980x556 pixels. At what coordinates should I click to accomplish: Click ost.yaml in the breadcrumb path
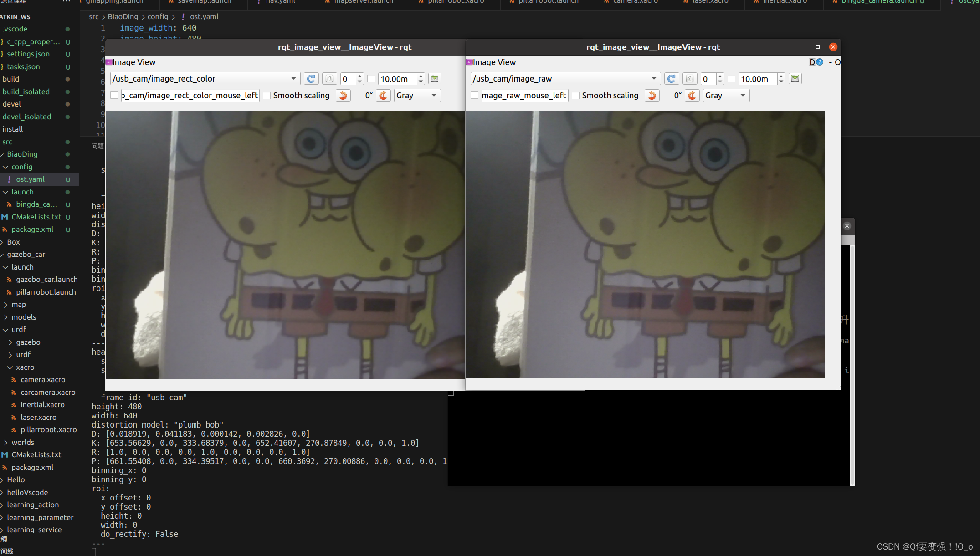click(x=204, y=16)
